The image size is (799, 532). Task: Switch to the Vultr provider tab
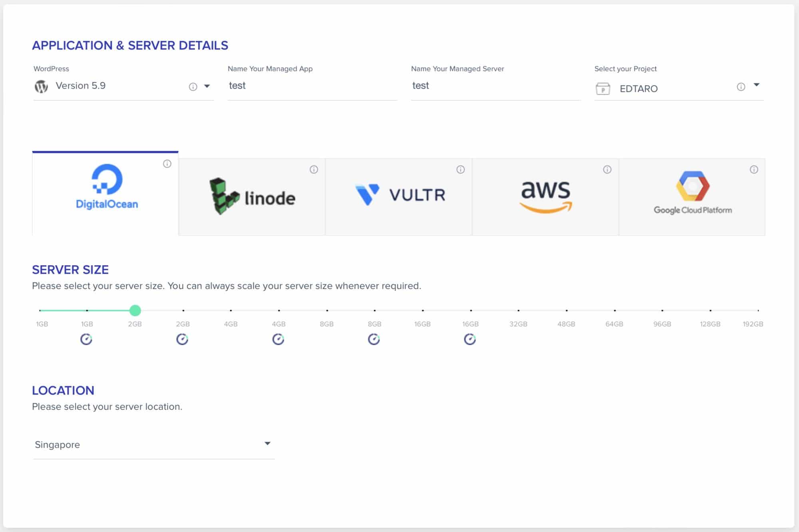pos(399,197)
